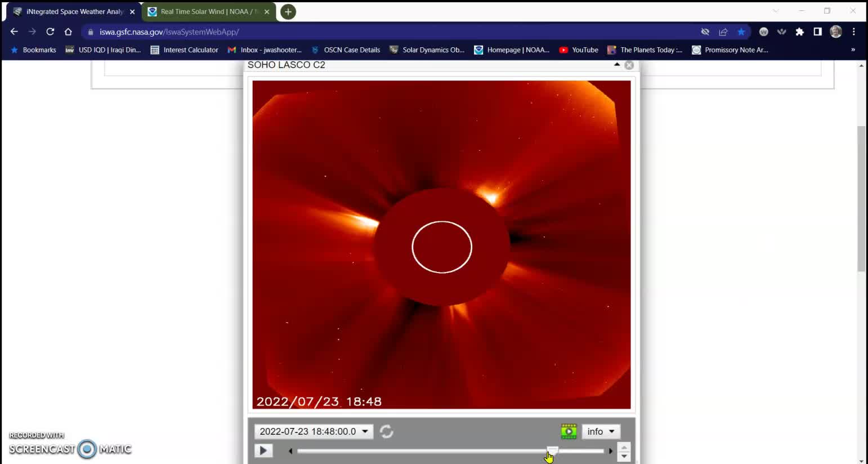Click the page vertical scrollbar thumb
This screenshot has height=464, width=868.
pyautogui.click(x=861, y=199)
